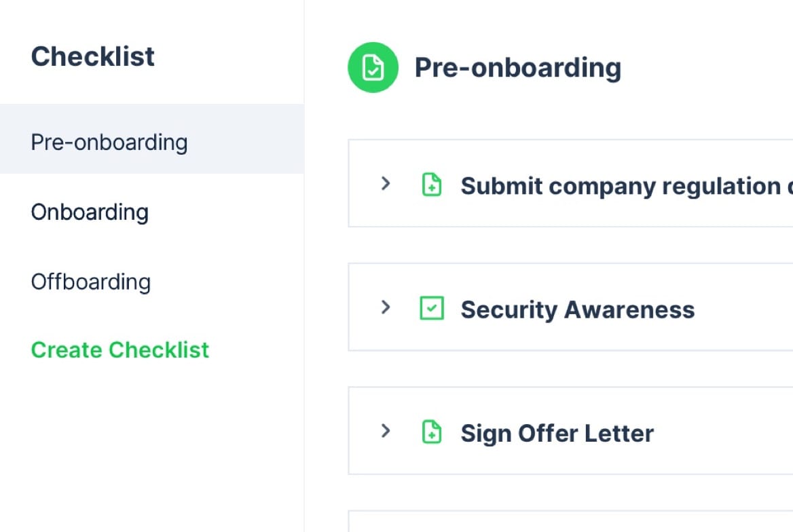Select Pre-onboarding in the Checklist sidebar
The height and width of the screenshot is (532, 793).
coord(109,142)
